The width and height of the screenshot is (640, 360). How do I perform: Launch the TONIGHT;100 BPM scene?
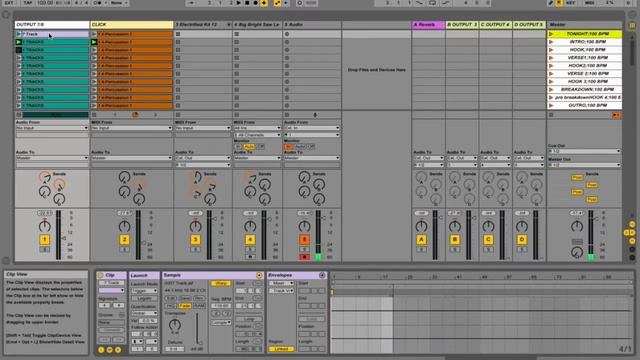[x=551, y=34]
